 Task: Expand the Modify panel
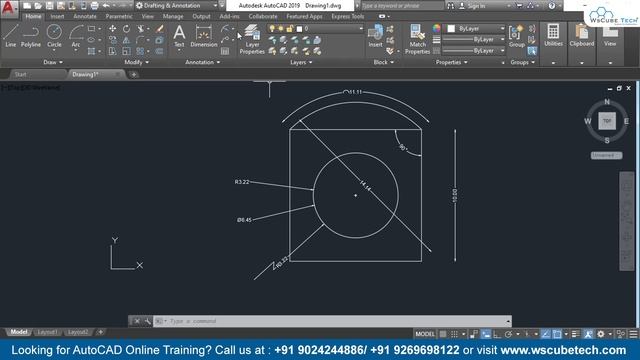[x=137, y=62]
